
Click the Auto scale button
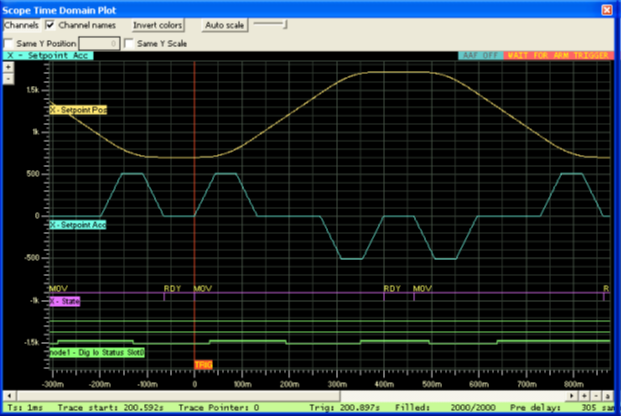pyautogui.click(x=223, y=24)
